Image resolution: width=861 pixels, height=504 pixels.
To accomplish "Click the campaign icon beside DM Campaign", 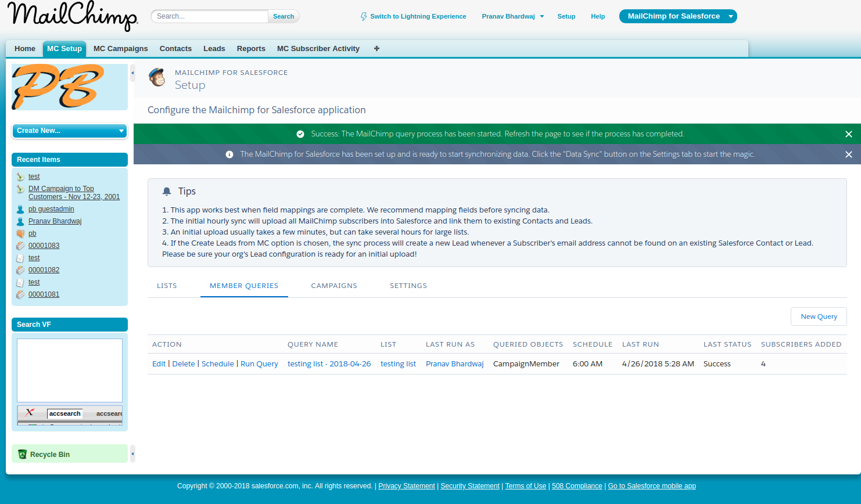I will [x=20, y=189].
